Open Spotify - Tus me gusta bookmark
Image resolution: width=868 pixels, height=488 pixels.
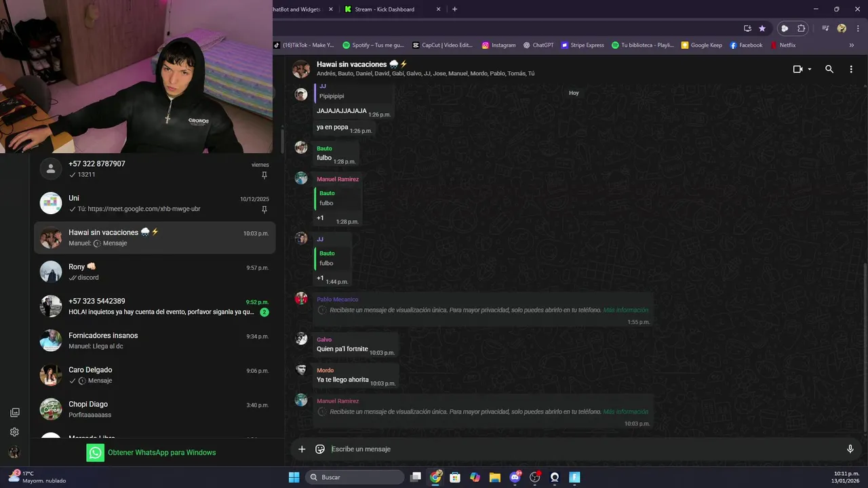pos(374,45)
